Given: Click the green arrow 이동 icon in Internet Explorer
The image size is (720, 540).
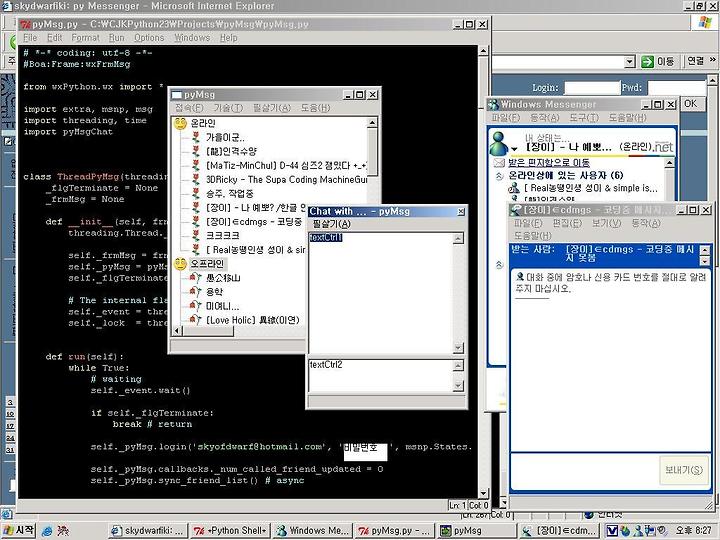Looking at the screenshot, I should click(x=647, y=62).
